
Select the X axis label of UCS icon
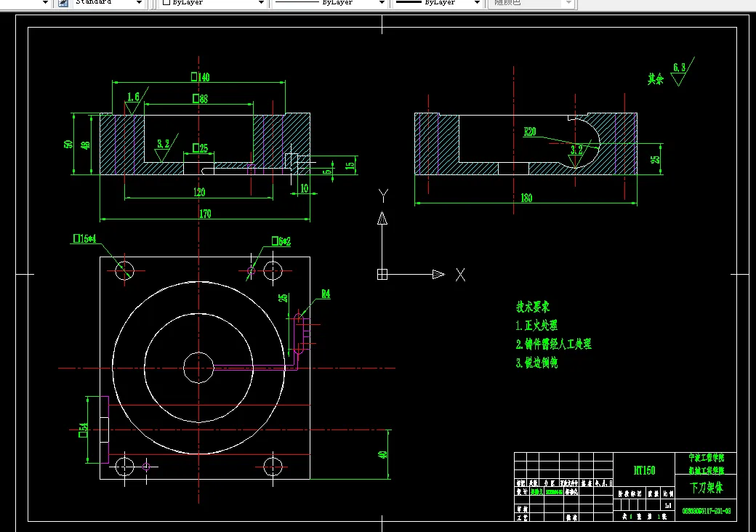(460, 275)
